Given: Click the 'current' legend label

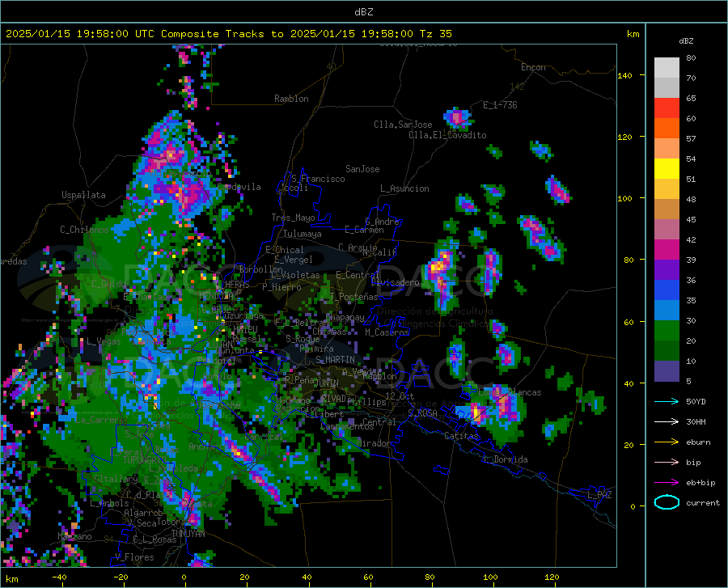Looking at the screenshot, I should click(x=703, y=502).
